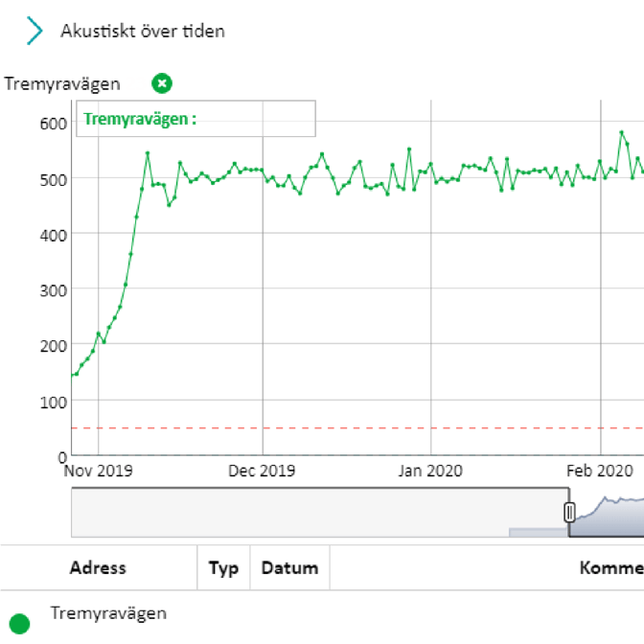Remove Tremyravägen series with green X icon
The width and height of the screenshot is (644, 644).
click(x=162, y=83)
